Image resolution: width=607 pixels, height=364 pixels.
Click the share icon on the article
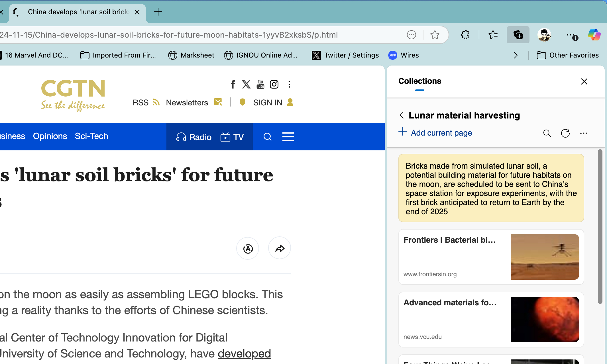[279, 248]
